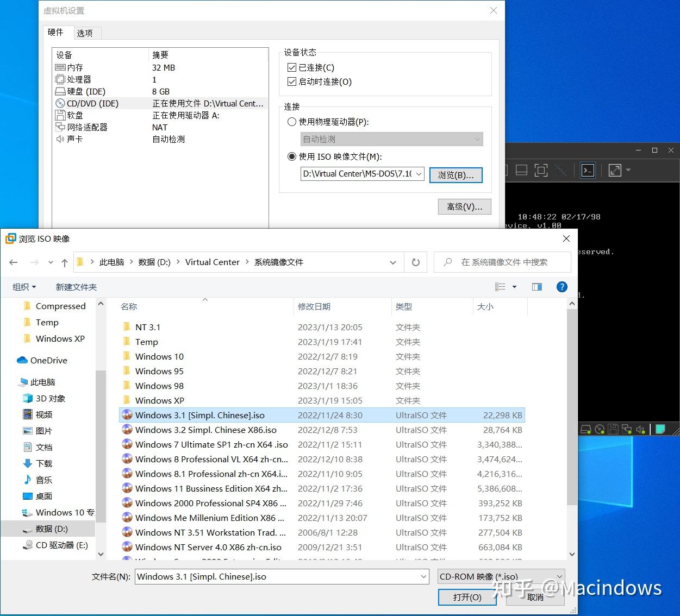680x616 pixels.
Task: Open the CD-ROM 映像 file type dropdown
Action: click(501, 576)
